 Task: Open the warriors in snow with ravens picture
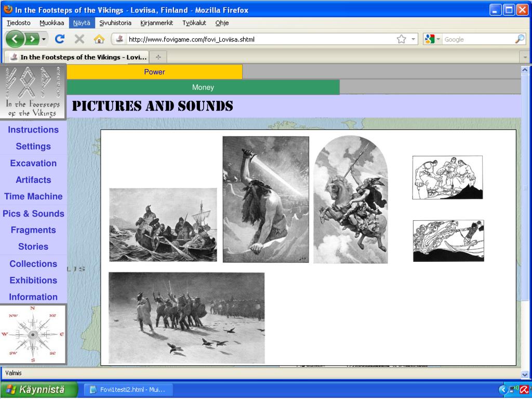tap(187, 318)
